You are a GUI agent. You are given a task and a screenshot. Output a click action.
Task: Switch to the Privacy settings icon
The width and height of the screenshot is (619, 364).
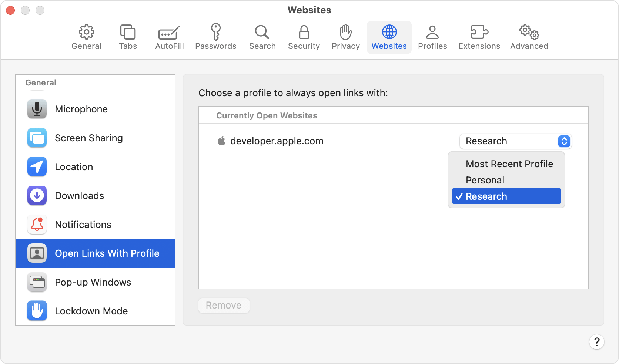point(345,37)
